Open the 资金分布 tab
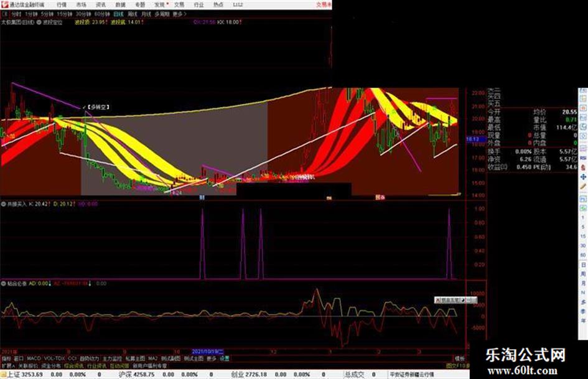The width and height of the screenshot is (588, 379). tap(50, 365)
